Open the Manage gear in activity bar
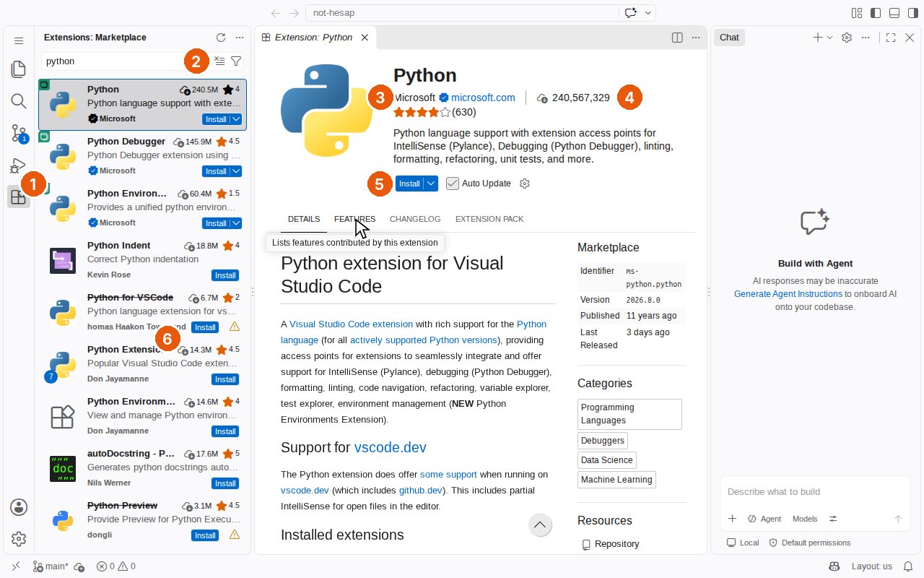Screen dimensions: 924x578 point(19,539)
